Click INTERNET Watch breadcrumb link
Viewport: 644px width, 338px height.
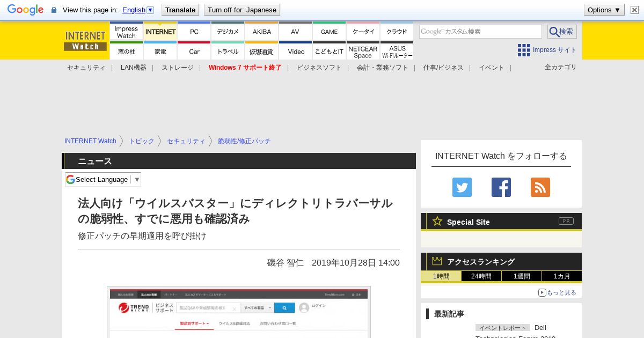point(90,141)
